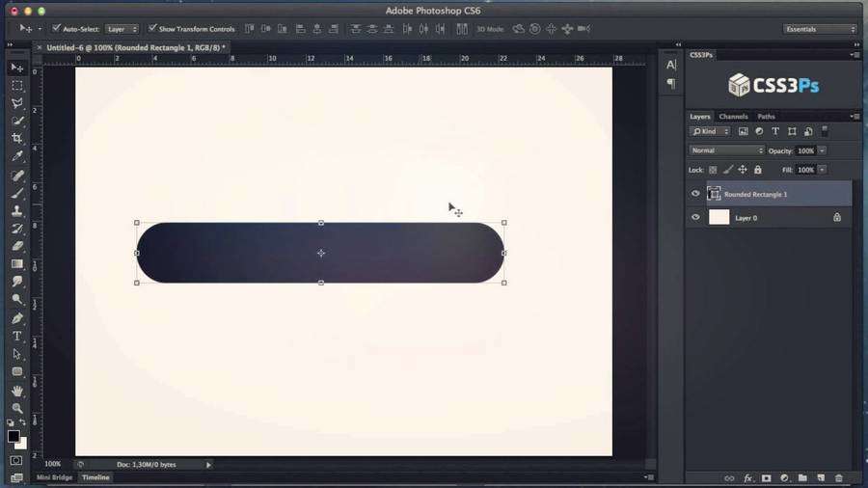Select the Clone Stamp tool
This screenshot has width=868, height=488.
17,211
